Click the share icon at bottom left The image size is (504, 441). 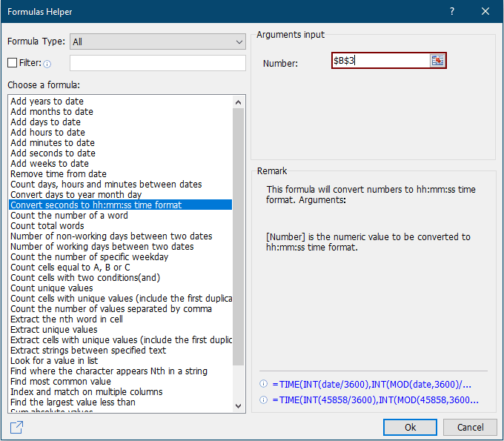(x=16, y=427)
